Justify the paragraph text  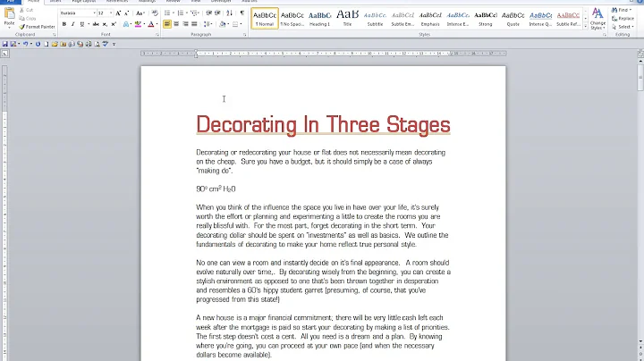pyautogui.click(x=194, y=24)
